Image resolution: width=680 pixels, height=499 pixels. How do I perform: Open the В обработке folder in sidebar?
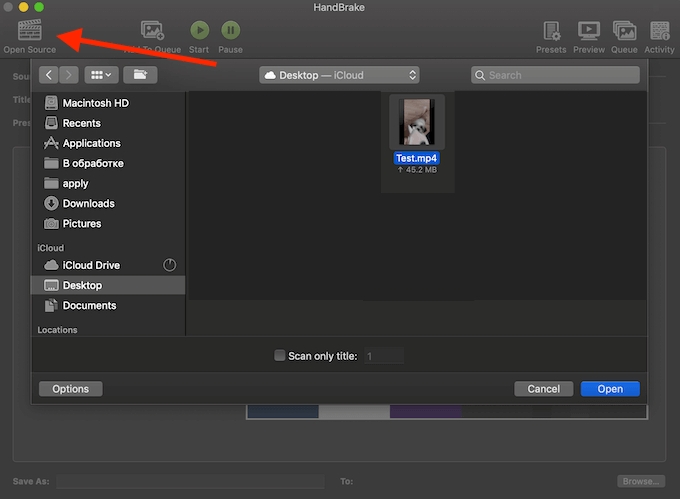(x=108, y=163)
